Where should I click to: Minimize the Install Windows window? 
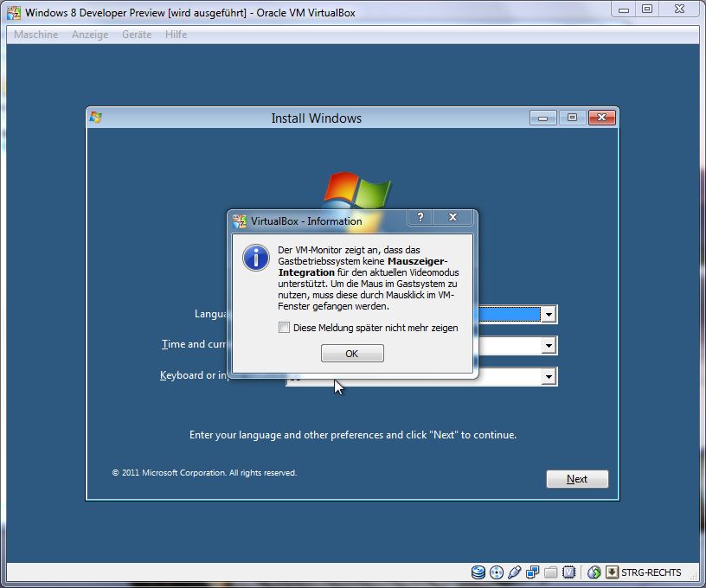point(543,118)
